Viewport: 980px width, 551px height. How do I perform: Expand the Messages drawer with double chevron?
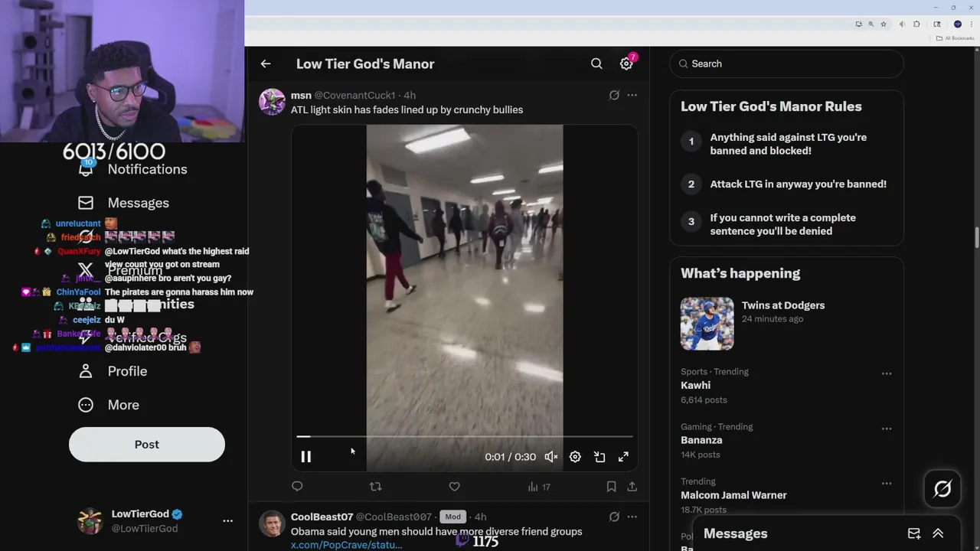[938, 533]
